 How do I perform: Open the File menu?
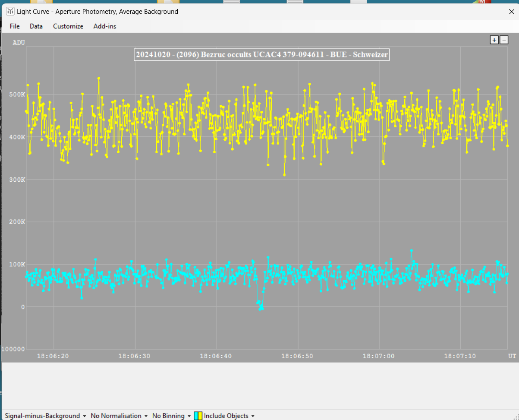(x=15, y=26)
